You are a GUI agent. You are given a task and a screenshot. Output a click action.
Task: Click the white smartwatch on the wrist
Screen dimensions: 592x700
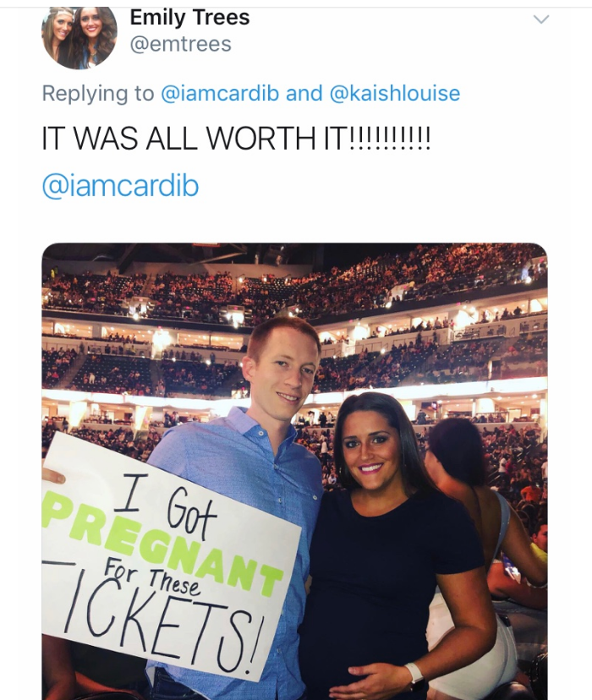click(x=414, y=677)
